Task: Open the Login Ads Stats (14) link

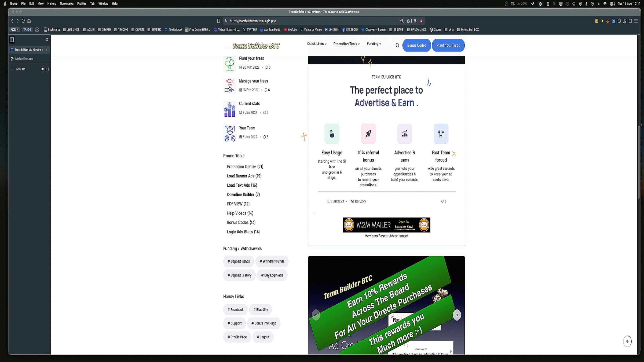Action: pos(243,232)
